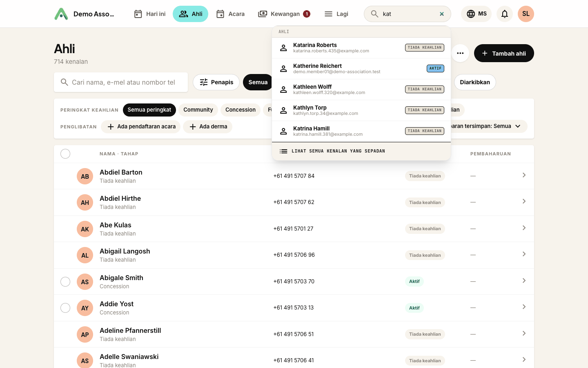
Task: Expand the Abigail Langosh row chevron
Action: point(524,254)
